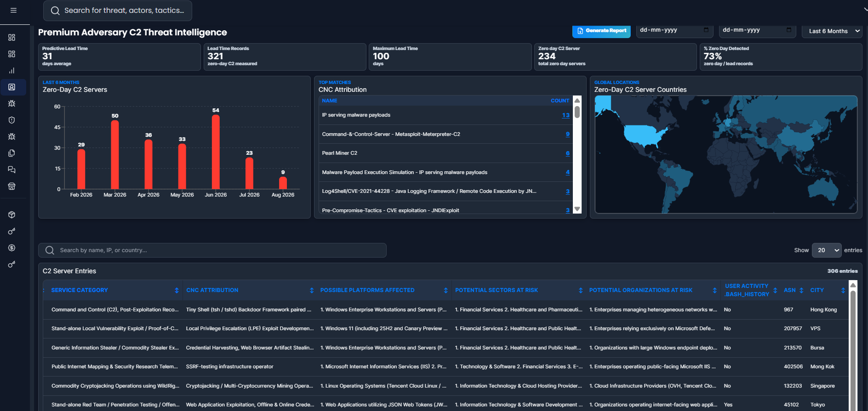868x411 pixels.
Task: Sort by the Service Category column arrows
Action: click(x=177, y=290)
